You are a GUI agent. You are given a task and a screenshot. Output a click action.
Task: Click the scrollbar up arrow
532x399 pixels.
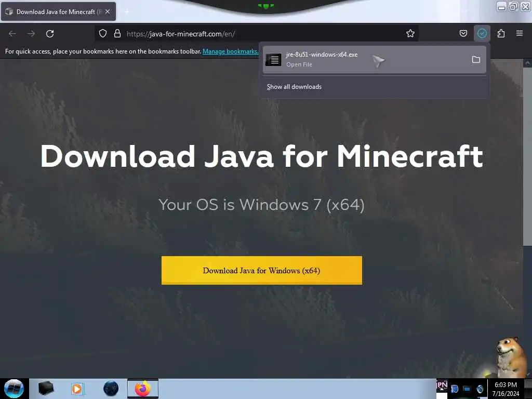pyautogui.click(x=527, y=63)
